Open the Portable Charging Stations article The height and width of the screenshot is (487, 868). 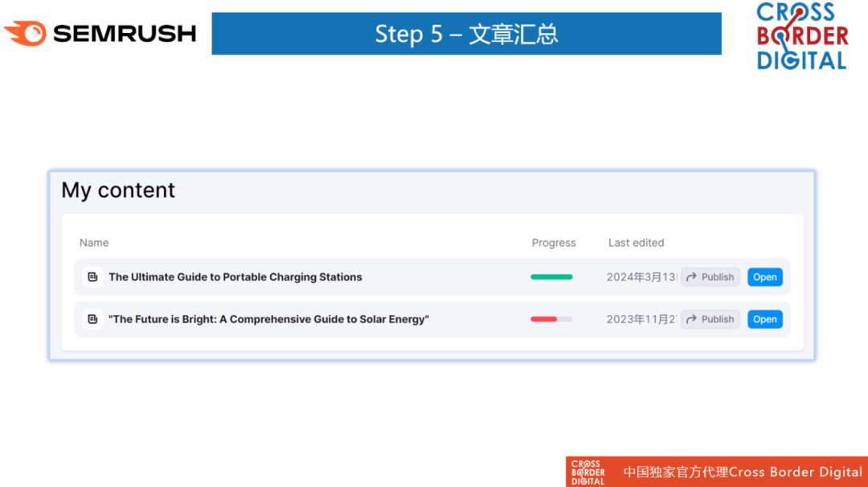[764, 276]
